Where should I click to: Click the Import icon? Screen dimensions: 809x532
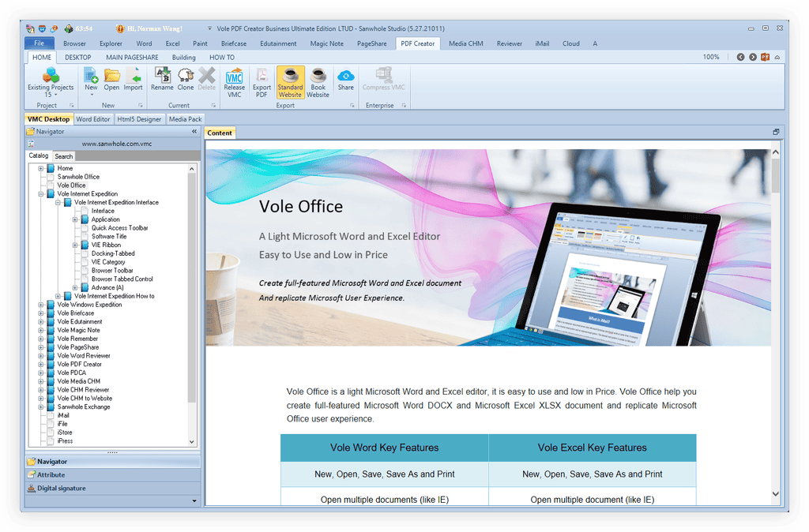134,75
